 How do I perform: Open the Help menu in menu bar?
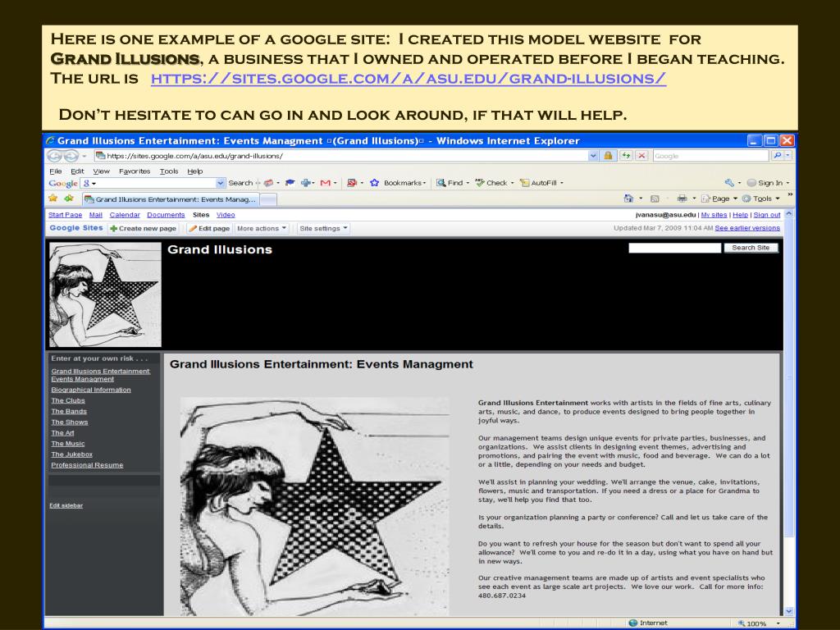pyautogui.click(x=195, y=171)
